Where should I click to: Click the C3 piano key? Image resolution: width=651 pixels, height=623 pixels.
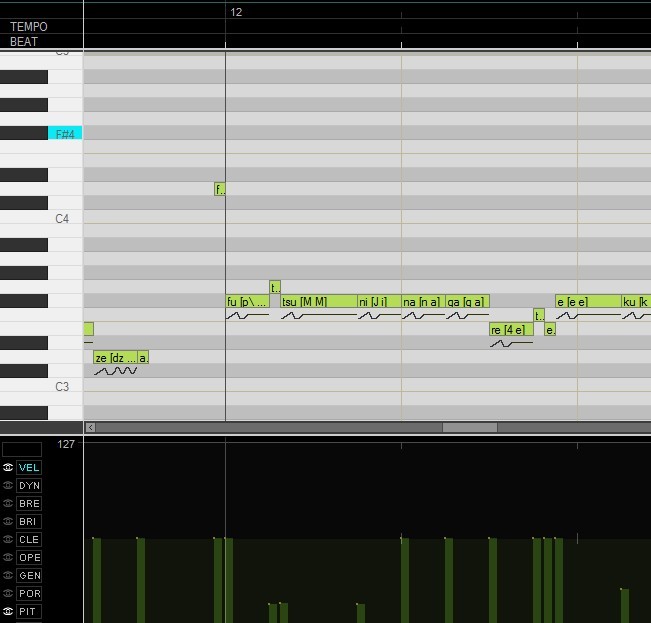tap(42, 386)
